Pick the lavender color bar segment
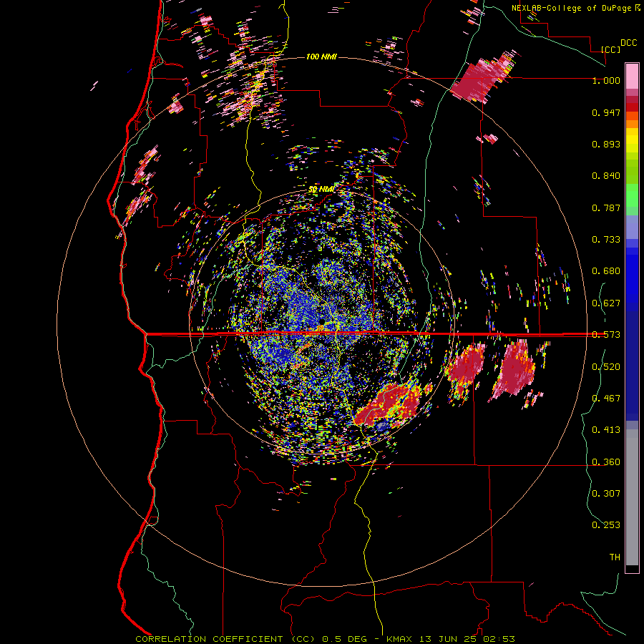Viewport: 644px width, 644px height. [x=632, y=227]
